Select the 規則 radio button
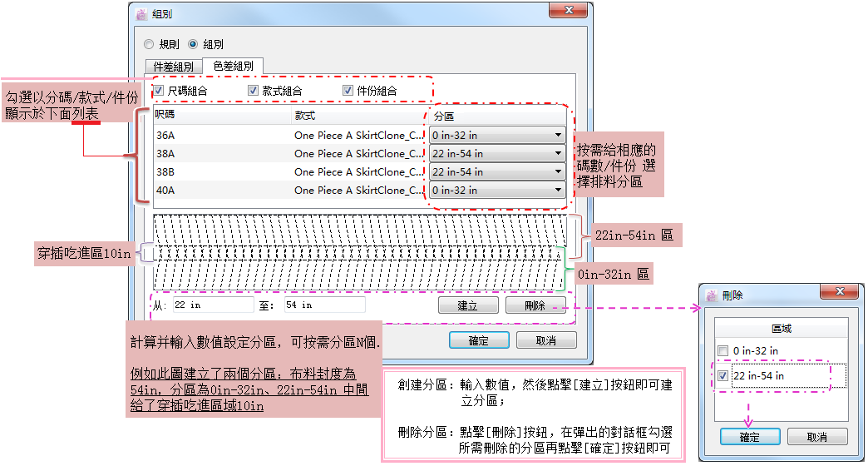Screen dimensions: 868x466 coord(149,44)
